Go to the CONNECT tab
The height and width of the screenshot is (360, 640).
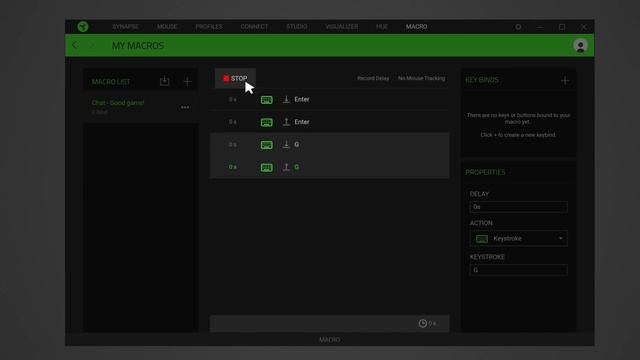click(254, 27)
